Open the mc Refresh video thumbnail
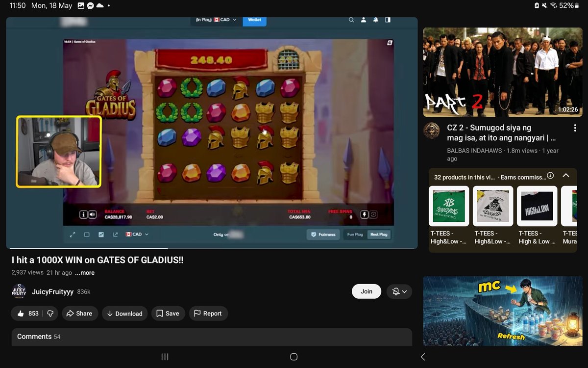The height and width of the screenshot is (368, 588). coord(503,311)
